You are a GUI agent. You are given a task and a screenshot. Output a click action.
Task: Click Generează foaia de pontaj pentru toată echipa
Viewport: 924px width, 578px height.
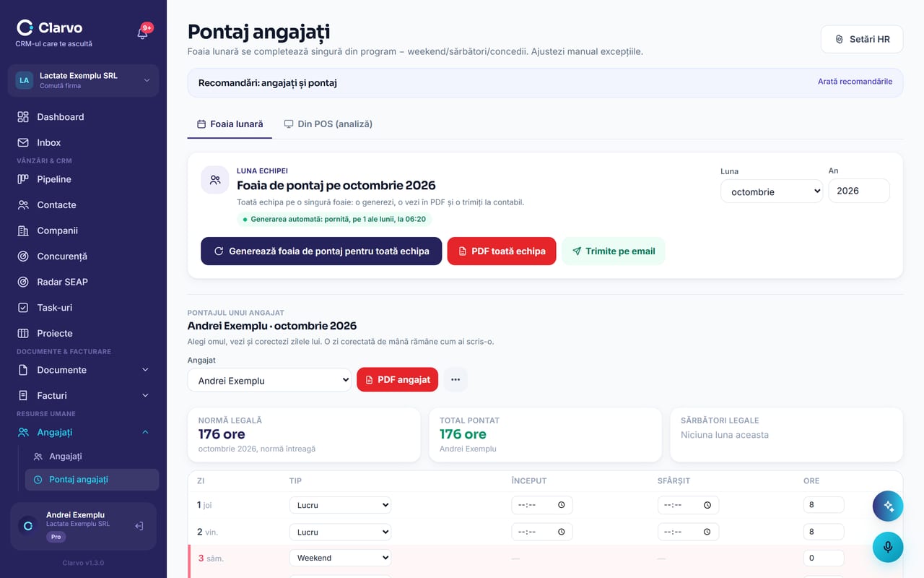pos(321,251)
